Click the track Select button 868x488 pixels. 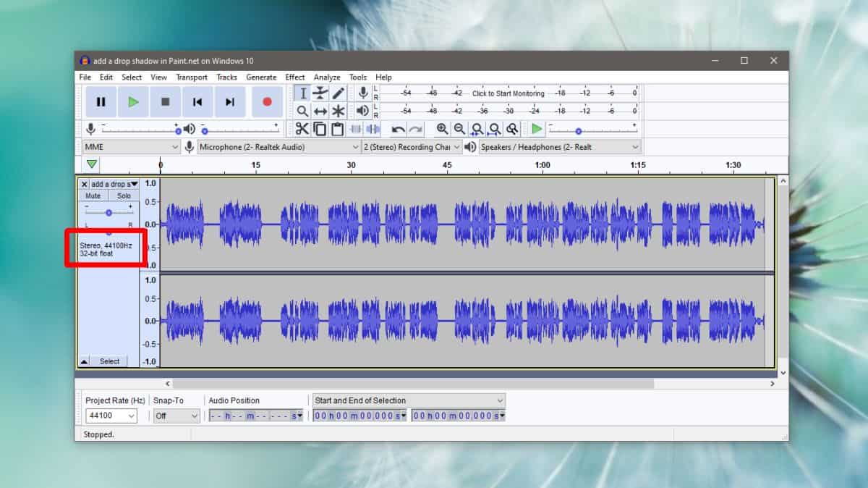pyautogui.click(x=109, y=361)
